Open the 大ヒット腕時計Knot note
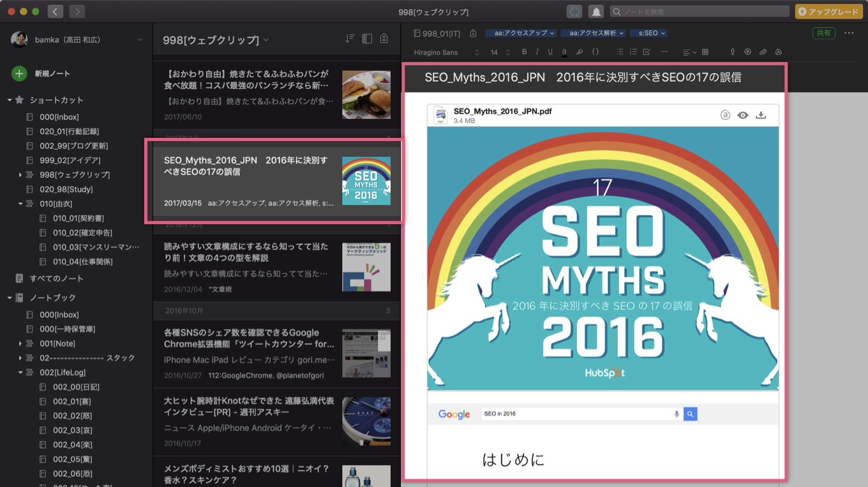The image size is (868, 487). (x=277, y=420)
